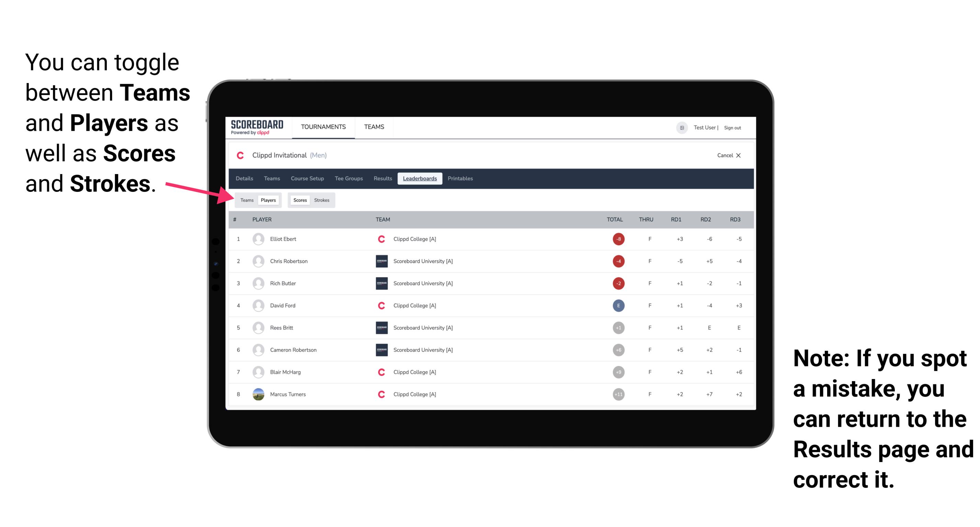Click Chris Robertson's player avatar icon
The height and width of the screenshot is (527, 980).
258,260
